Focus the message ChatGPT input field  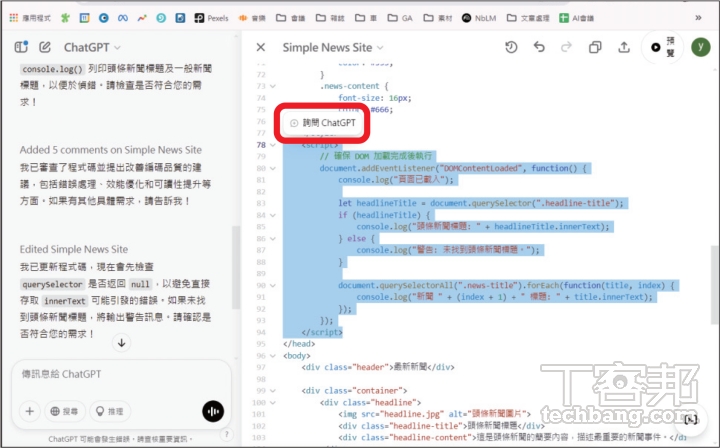[121, 375]
